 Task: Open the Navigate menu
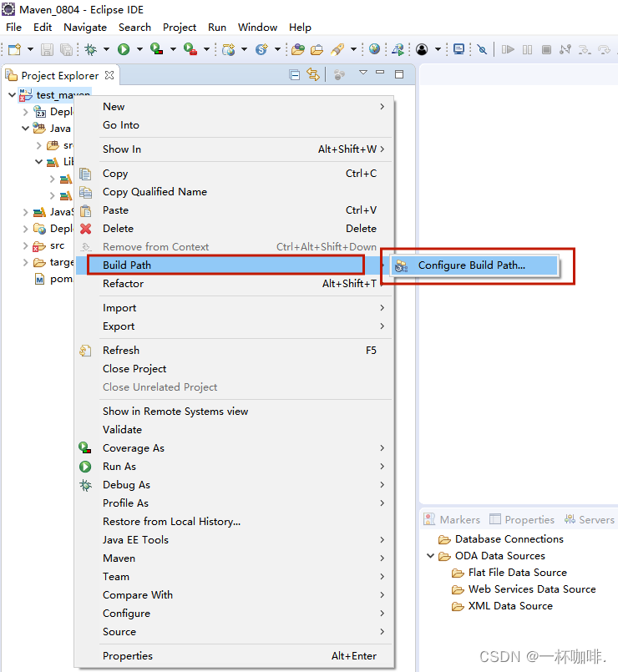click(x=85, y=28)
